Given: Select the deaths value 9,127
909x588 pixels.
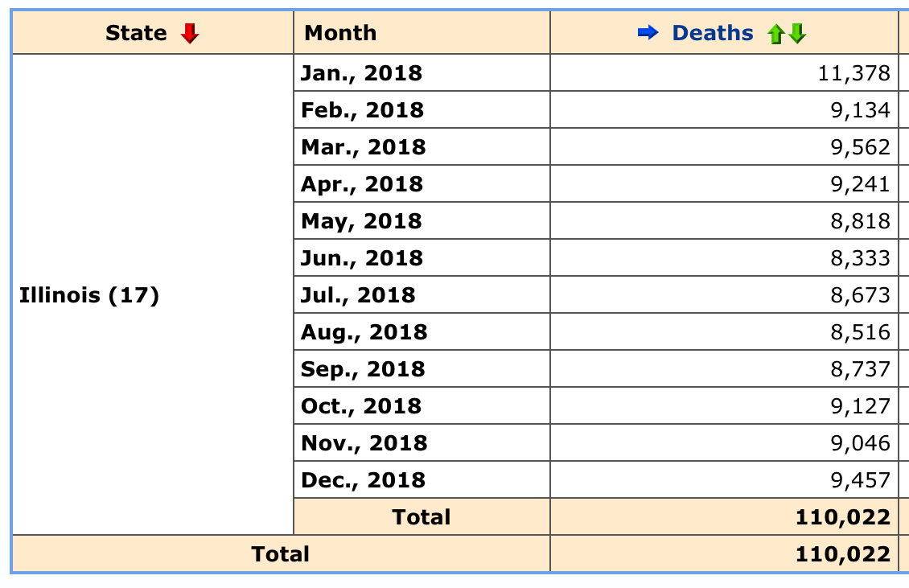Looking at the screenshot, I should point(860,406).
